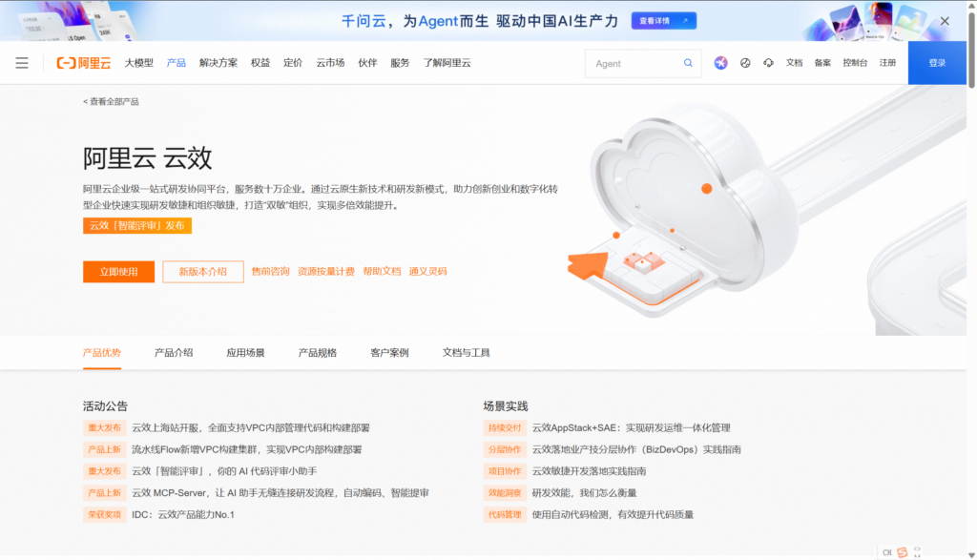This screenshot has width=977, height=560.
Task: Open the 资源按量计费 link
Action: coord(326,272)
